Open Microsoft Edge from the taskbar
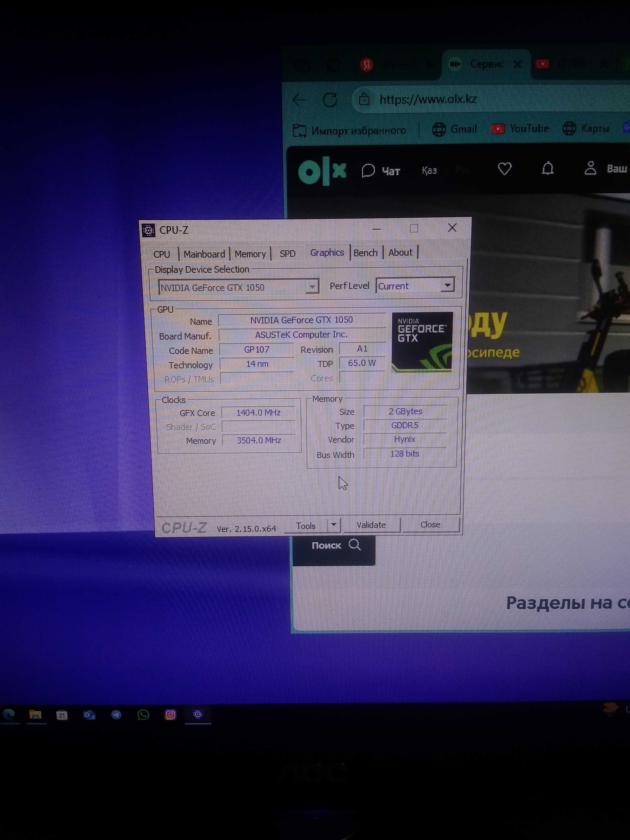 coord(9,715)
